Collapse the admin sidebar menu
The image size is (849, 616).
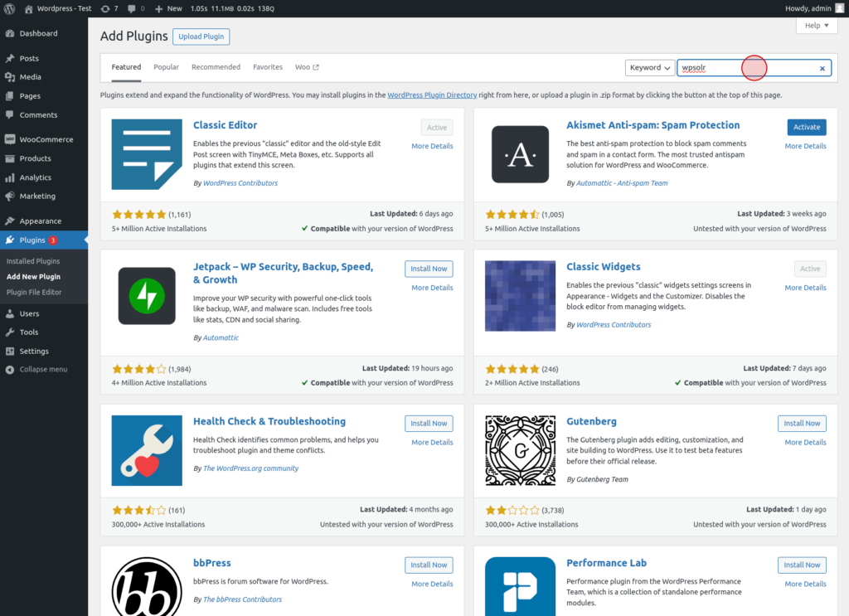coord(44,369)
